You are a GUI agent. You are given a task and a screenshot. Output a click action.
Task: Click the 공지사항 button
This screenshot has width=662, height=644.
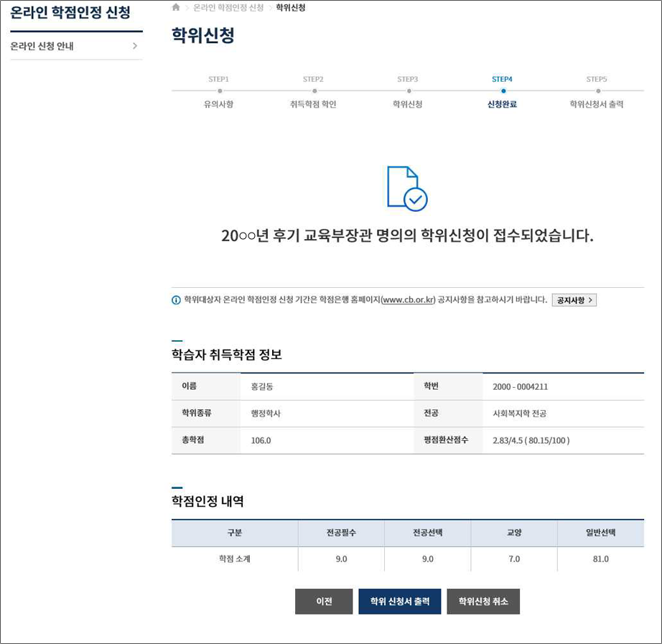click(x=574, y=300)
